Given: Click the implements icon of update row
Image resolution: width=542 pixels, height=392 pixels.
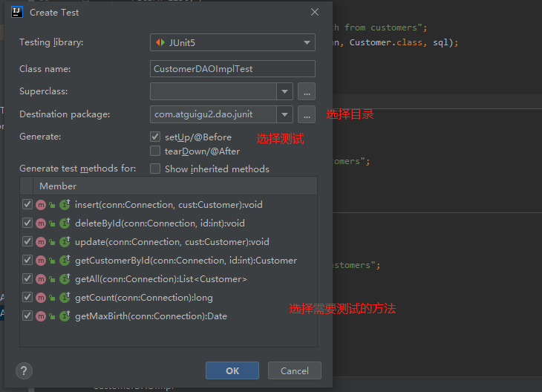Looking at the screenshot, I should (65, 241).
